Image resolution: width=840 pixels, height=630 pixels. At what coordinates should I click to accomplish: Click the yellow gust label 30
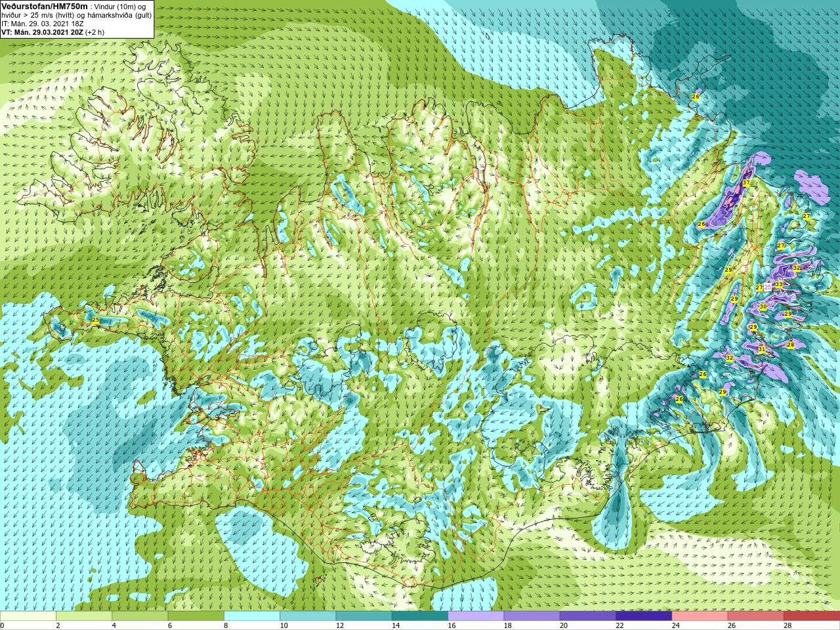pyautogui.click(x=763, y=306)
